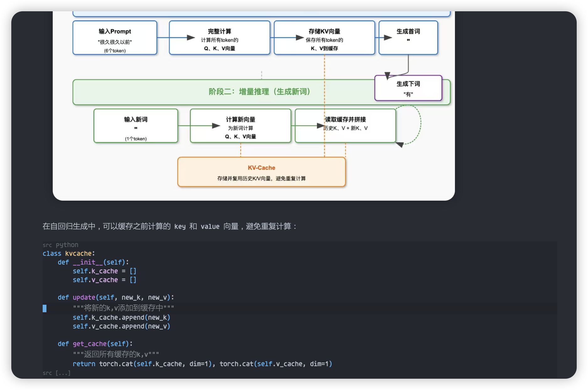Click the purple 生成下词 box
This screenshot has height=390, width=588.
(408, 88)
